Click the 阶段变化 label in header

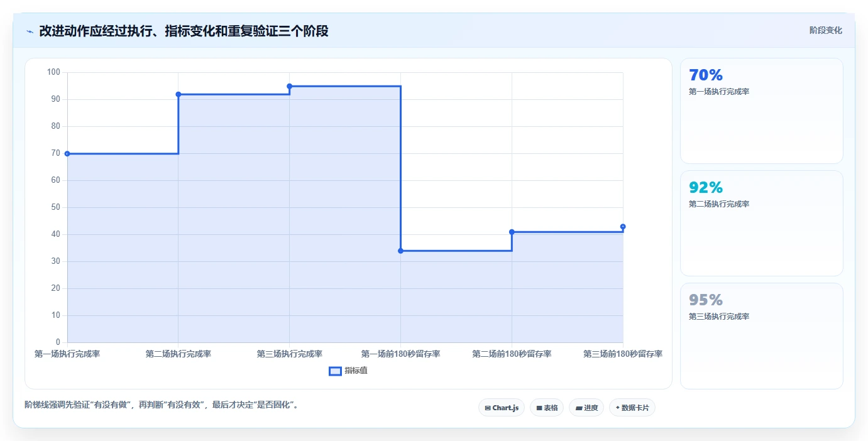point(825,30)
